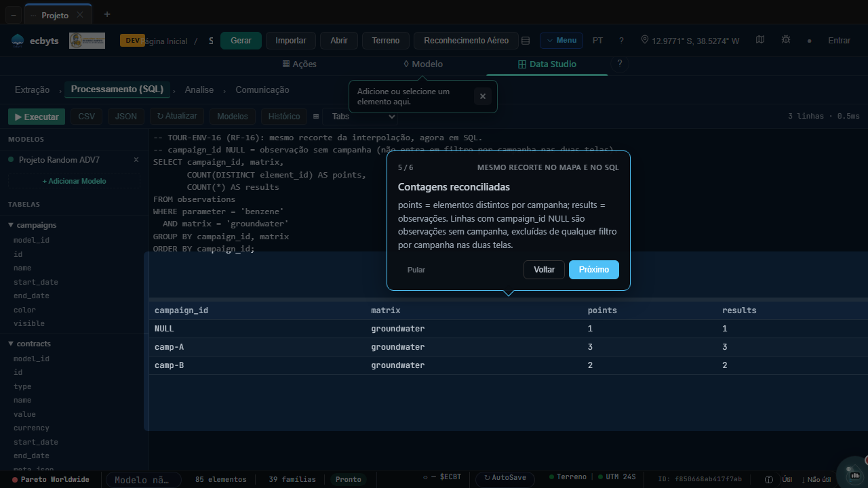This screenshot has width=868, height=488.
Task: Open PT language selector
Action: pyautogui.click(x=597, y=41)
